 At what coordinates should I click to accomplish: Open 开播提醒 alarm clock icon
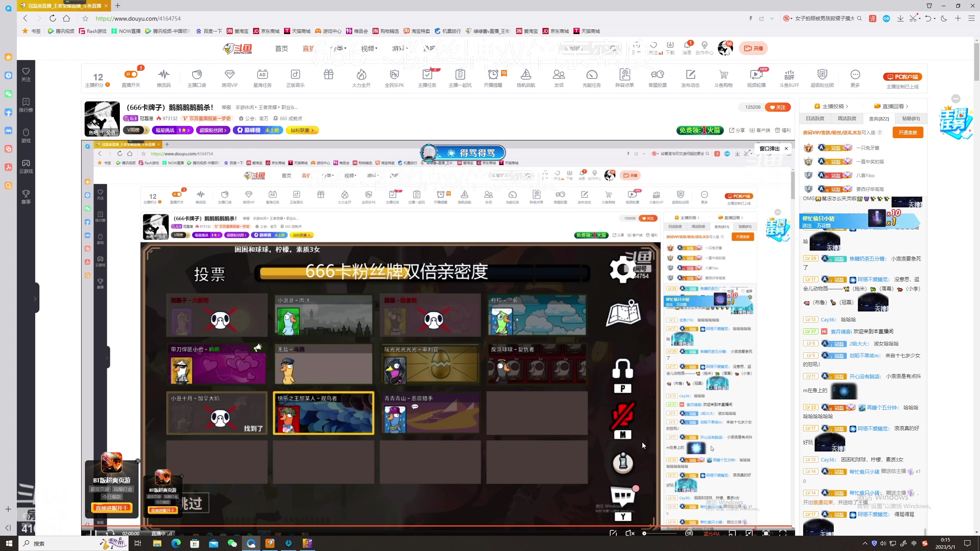[x=493, y=74]
